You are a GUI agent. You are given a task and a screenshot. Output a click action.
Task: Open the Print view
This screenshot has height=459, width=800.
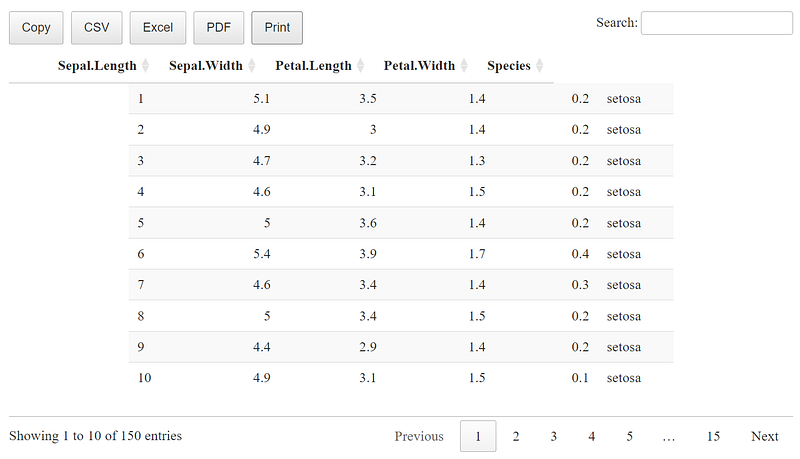pos(277,28)
